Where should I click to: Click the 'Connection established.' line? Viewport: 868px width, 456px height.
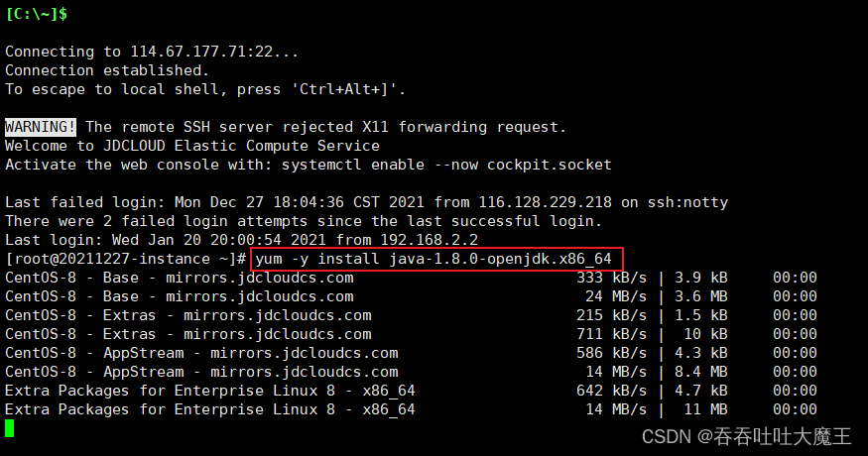107,70
